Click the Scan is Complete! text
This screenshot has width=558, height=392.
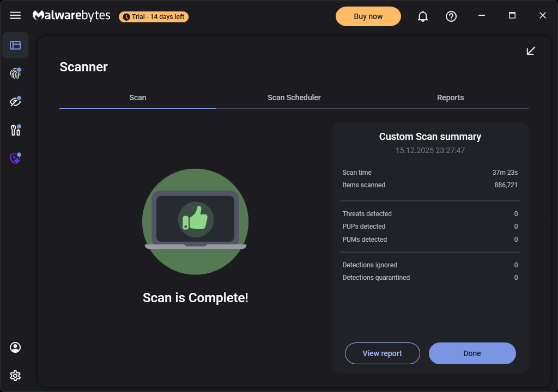(x=196, y=298)
